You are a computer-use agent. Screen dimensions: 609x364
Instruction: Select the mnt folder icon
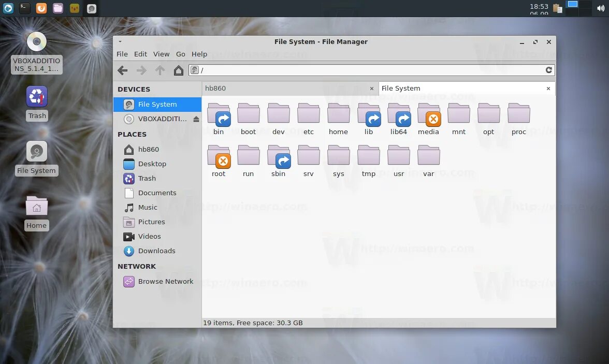(459, 113)
